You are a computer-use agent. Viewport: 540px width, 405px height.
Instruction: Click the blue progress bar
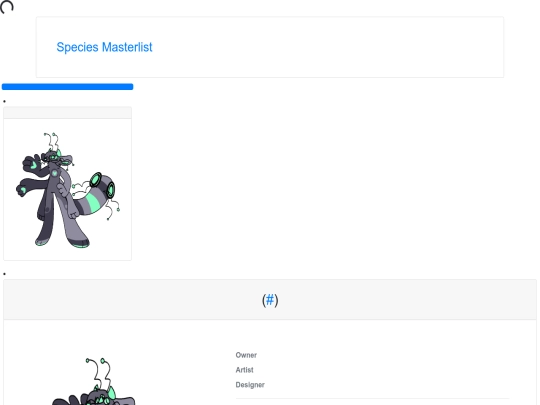tap(68, 87)
